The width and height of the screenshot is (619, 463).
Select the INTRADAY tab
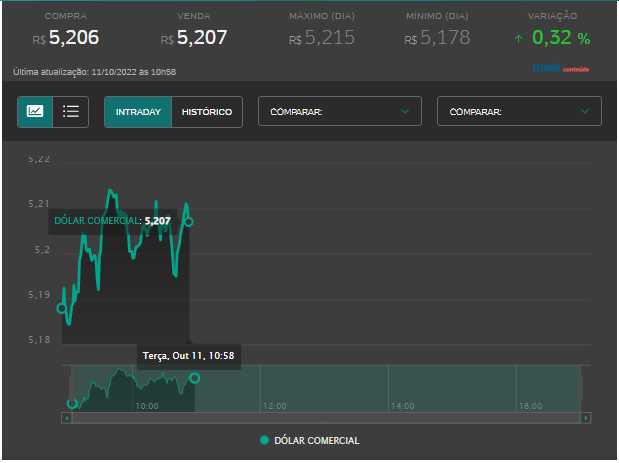(x=138, y=112)
